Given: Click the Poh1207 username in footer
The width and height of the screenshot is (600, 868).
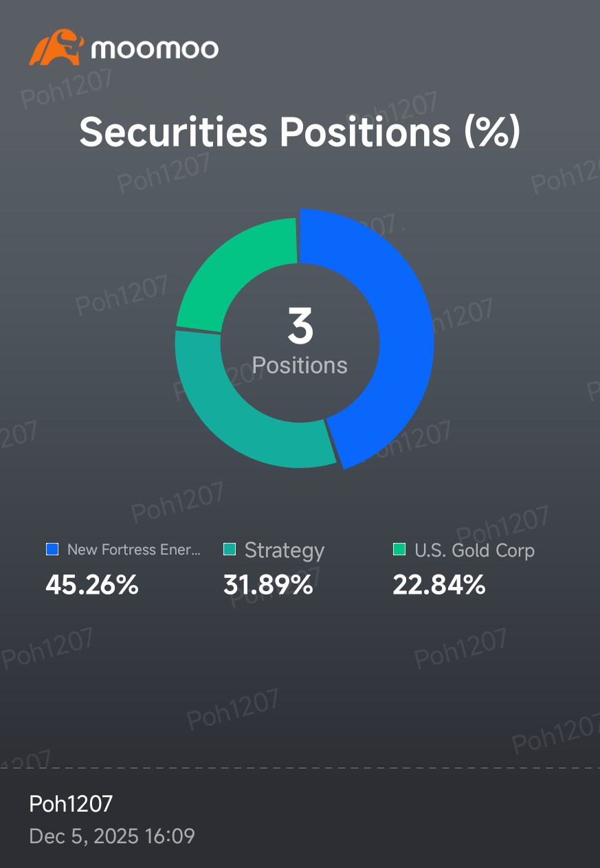Looking at the screenshot, I should click(71, 803).
